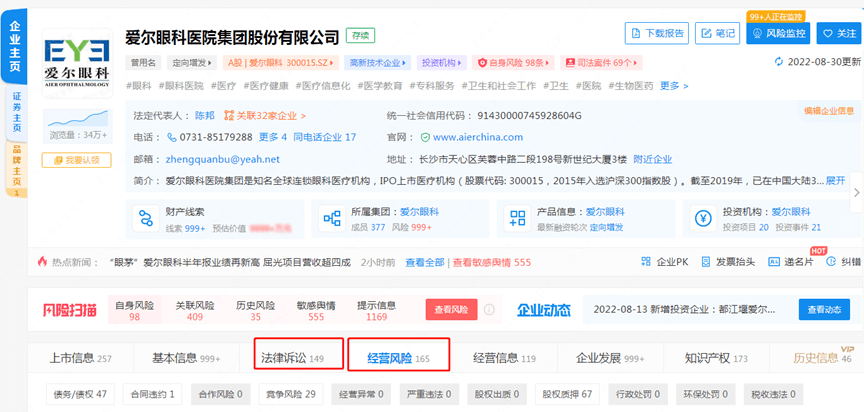Open 上市信息 257 tab
Screen dimensions: 864x412
(x=80, y=358)
